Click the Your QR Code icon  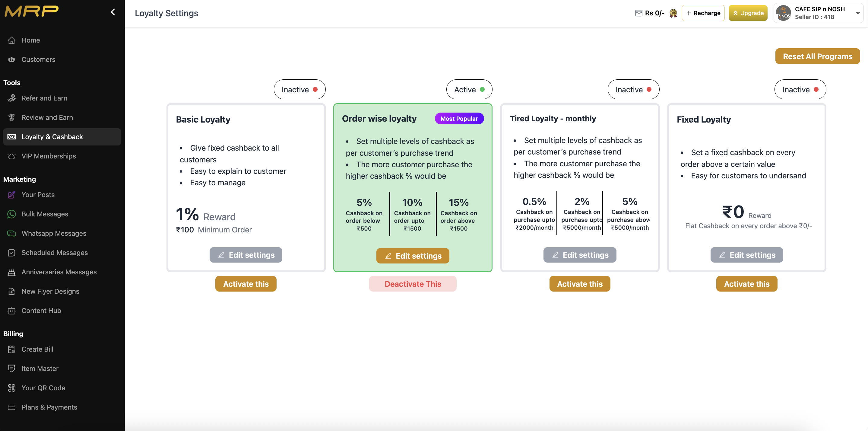click(x=11, y=388)
